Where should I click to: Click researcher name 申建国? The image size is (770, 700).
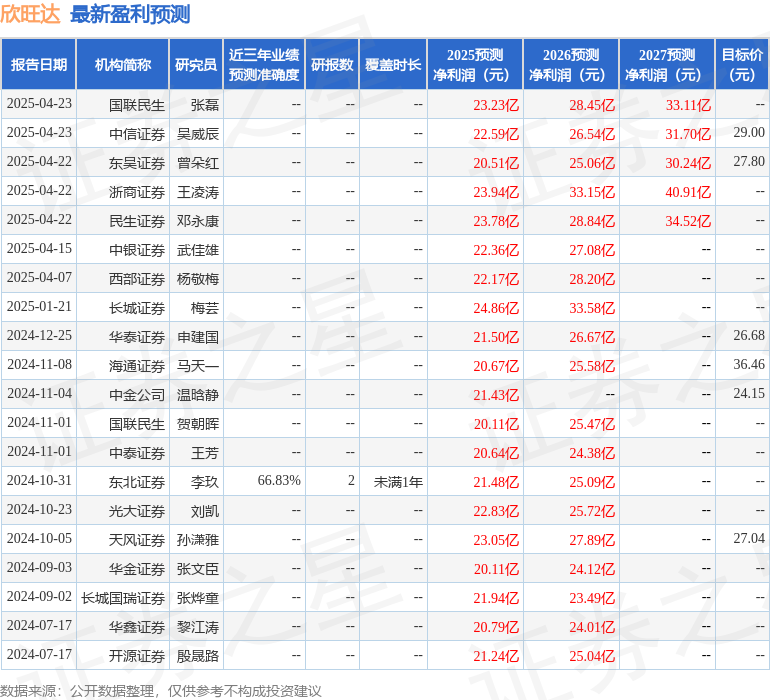pyautogui.click(x=198, y=337)
